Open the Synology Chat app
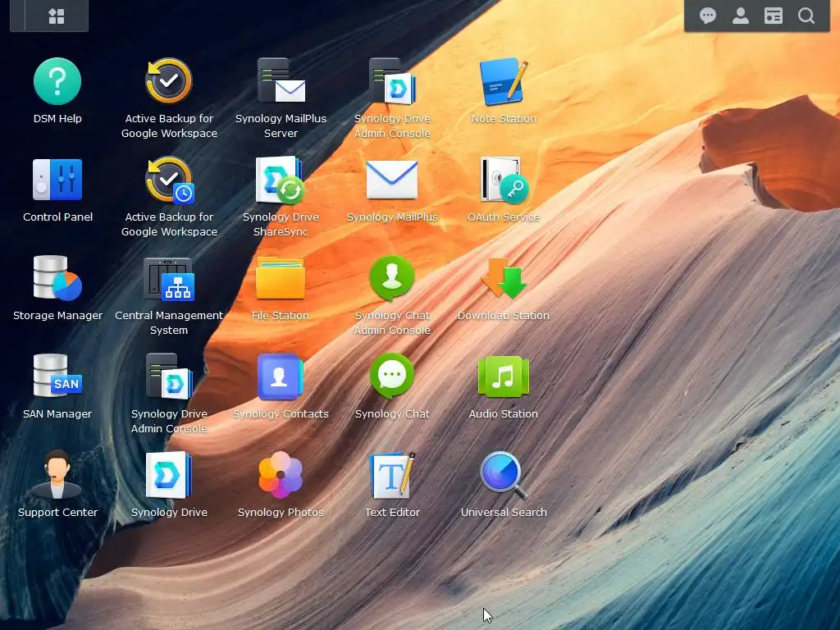Viewport: 840px width, 630px height. (x=391, y=376)
